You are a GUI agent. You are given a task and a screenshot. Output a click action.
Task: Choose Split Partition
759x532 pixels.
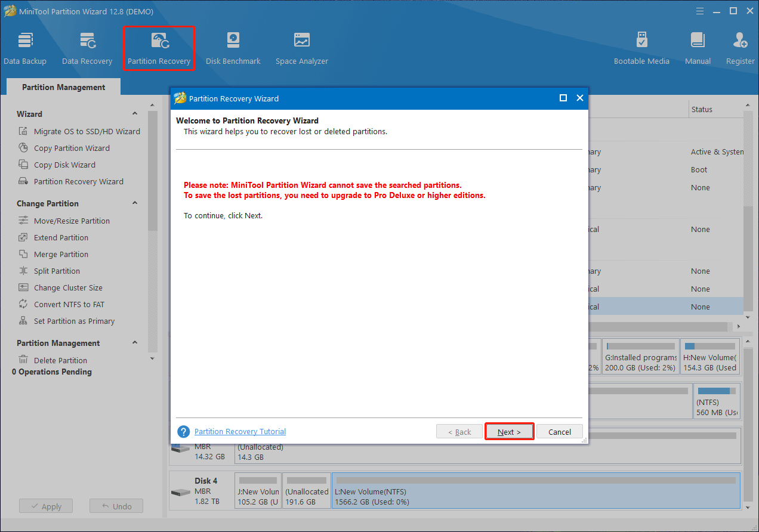pos(49,271)
